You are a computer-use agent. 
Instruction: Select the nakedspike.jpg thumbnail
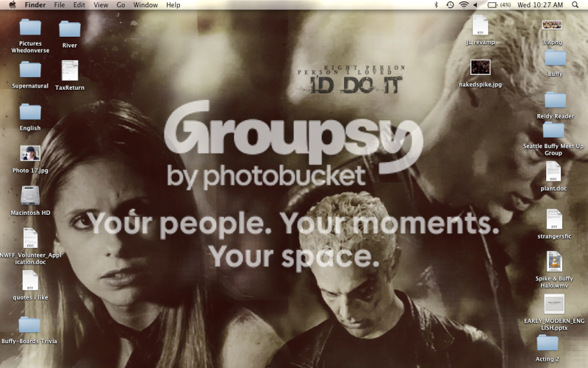pyautogui.click(x=481, y=68)
